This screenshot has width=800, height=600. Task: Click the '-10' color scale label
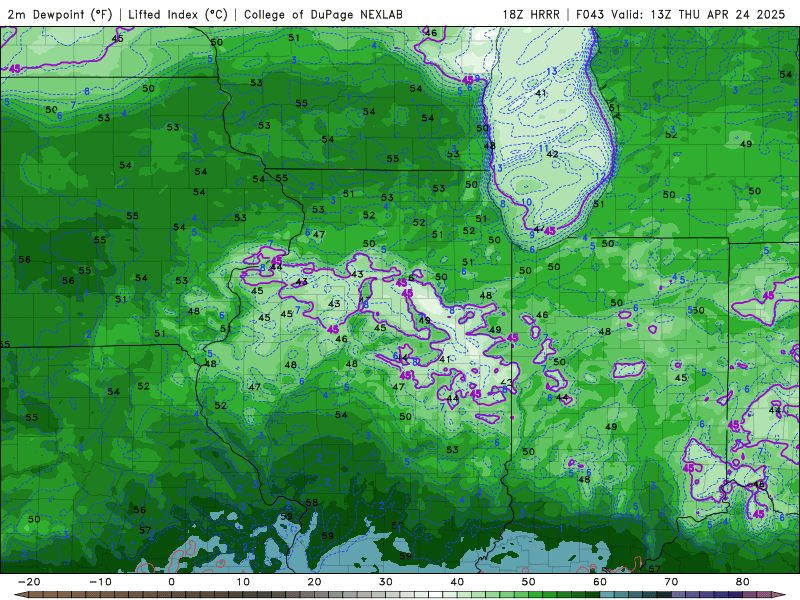100,582
